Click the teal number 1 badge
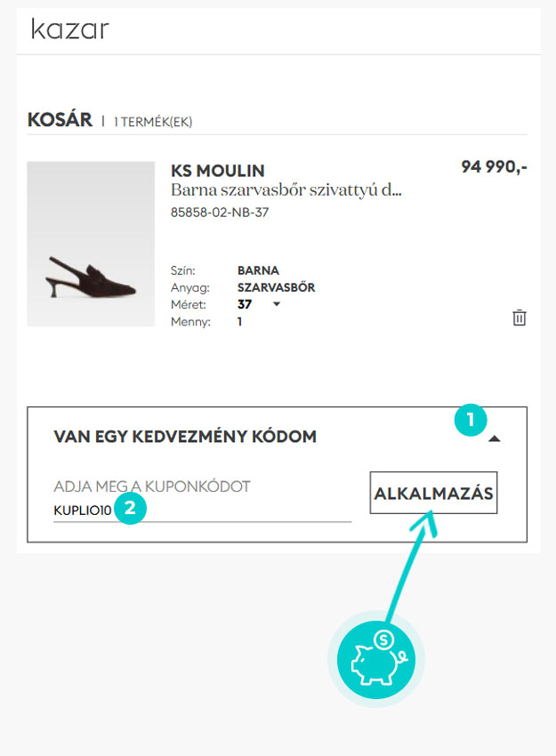This screenshot has width=556, height=756. [x=471, y=418]
